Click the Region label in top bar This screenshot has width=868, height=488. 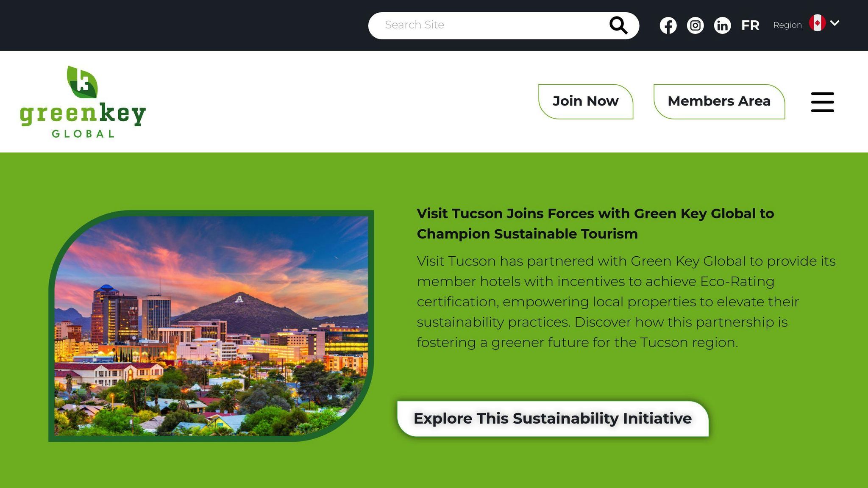[x=787, y=25]
